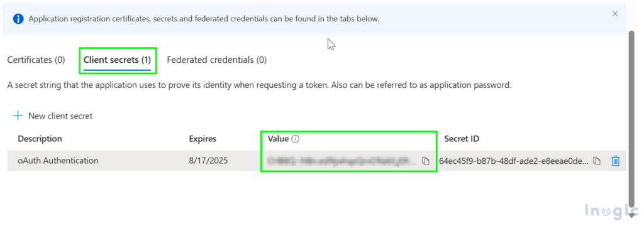The image size is (644, 226).
Task: Click the Value column header
Action: [x=278, y=139]
